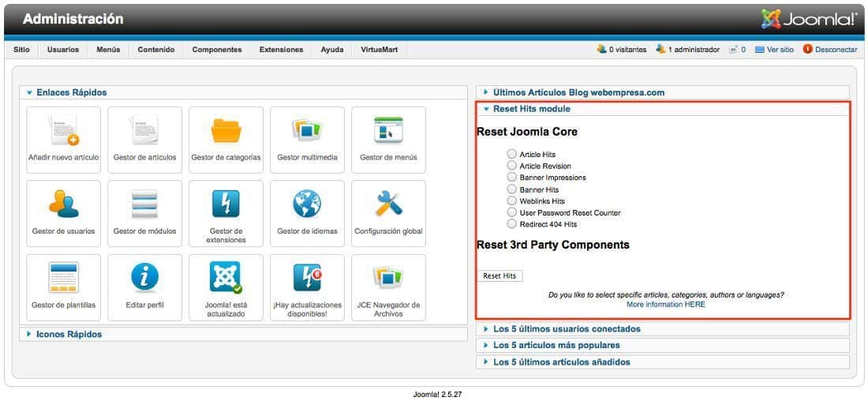Open the Ayuda menu
The width and height of the screenshot is (868, 401).
332,50
